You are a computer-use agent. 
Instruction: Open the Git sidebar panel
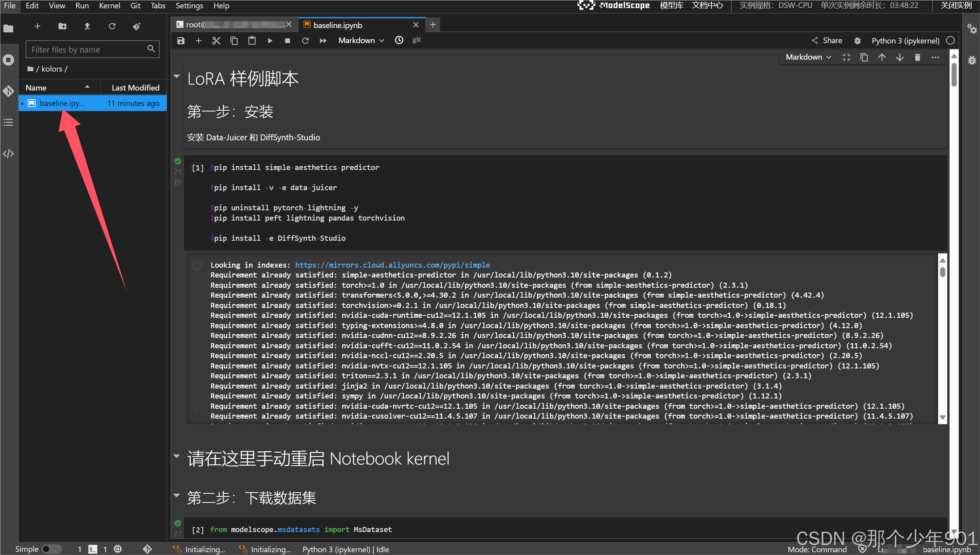[x=8, y=91]
